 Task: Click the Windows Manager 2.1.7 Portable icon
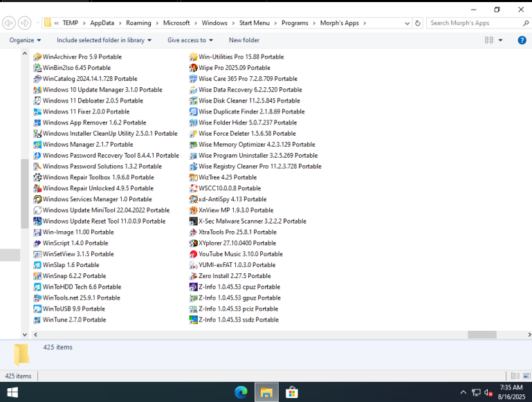click(37, 145)
